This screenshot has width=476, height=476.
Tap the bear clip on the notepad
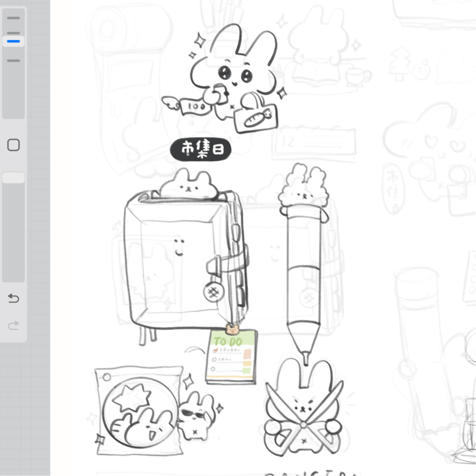232,330
